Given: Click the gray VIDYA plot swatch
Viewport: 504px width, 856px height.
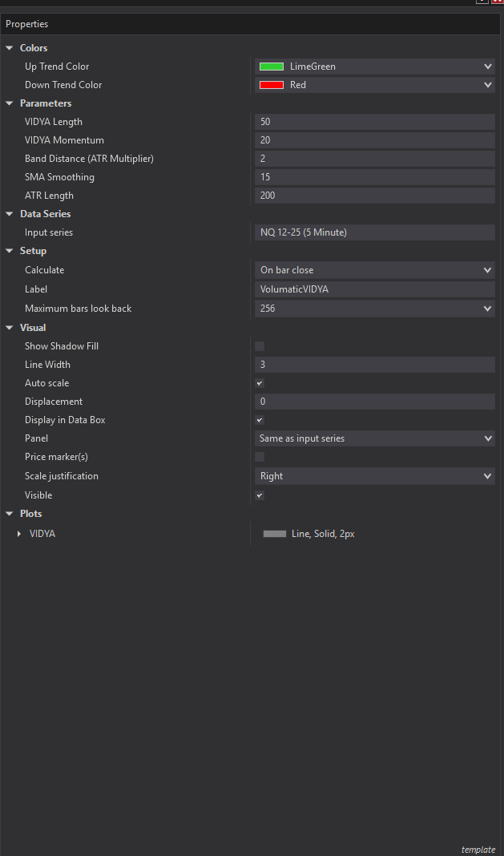Looking at the screenshot, I should click(x=275, y=534).
